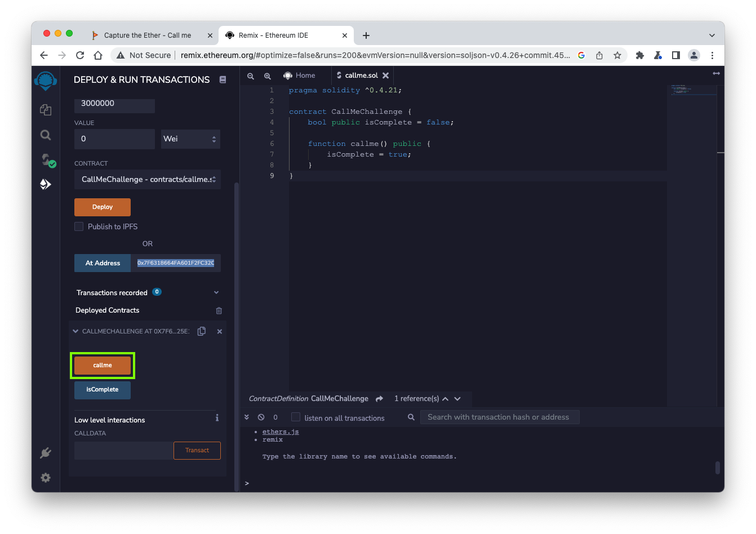
Task: Copy the deployed CallMeChallenge contract address
Action: point(201,331)
